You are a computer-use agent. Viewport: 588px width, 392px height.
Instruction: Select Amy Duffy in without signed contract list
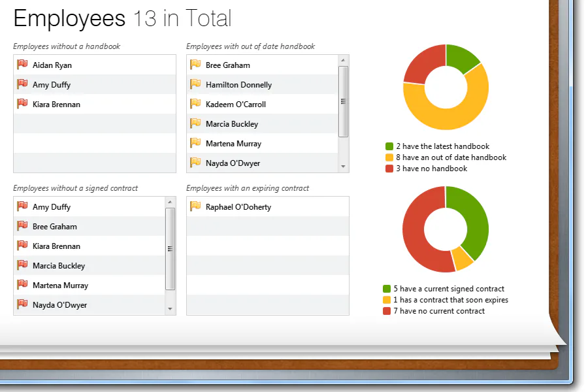90,206
